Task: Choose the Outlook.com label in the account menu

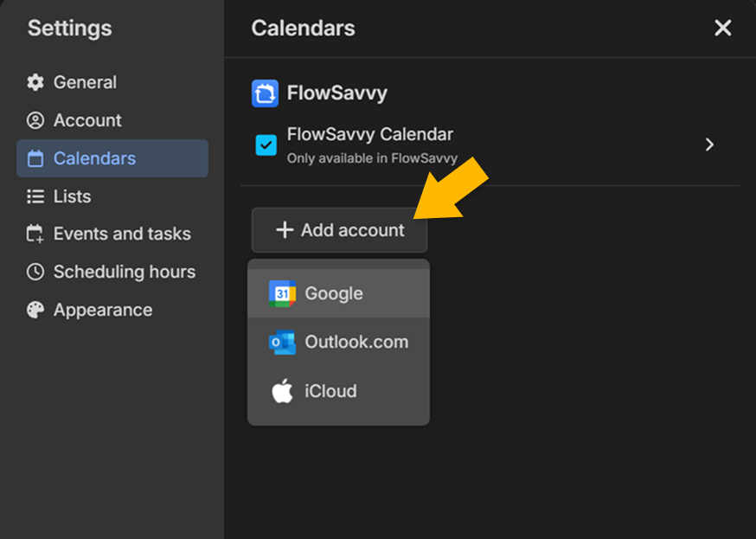Action: pos(356,342)
